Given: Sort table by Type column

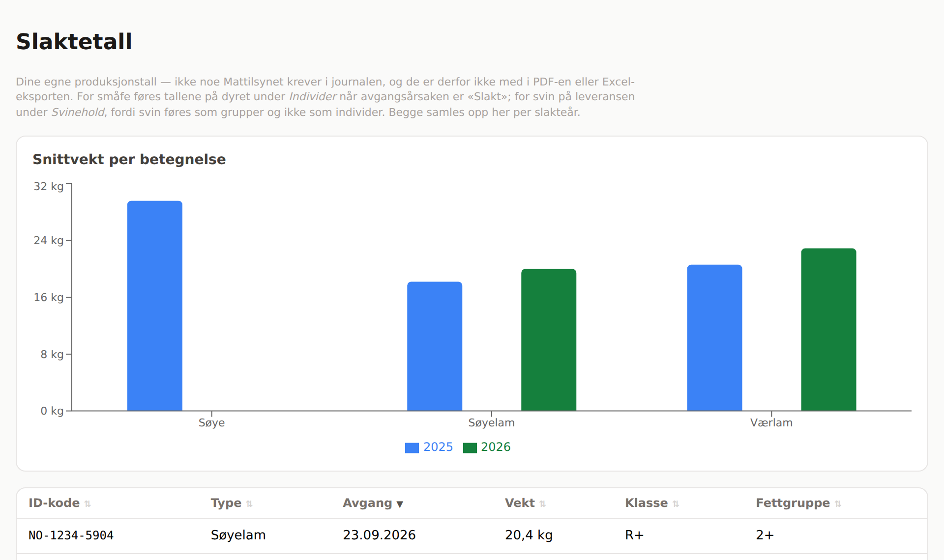Looking at the screenshot, I should pos(232,503).
